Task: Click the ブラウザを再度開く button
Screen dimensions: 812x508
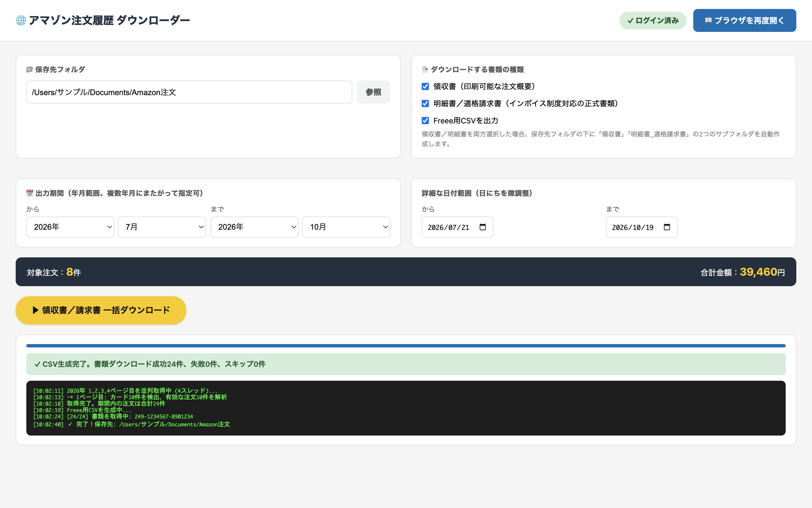Action: 745,20
